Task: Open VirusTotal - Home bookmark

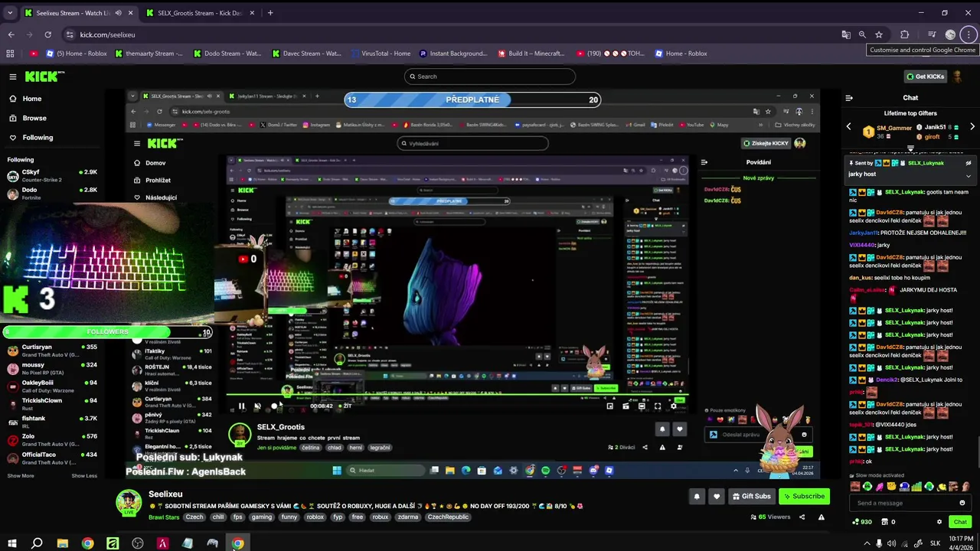Action: (x=381, y=54)
